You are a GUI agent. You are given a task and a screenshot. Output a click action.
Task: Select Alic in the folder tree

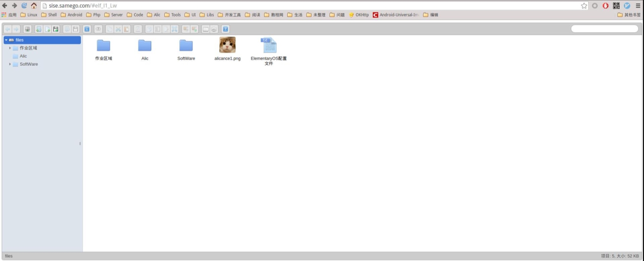(23, 56)
